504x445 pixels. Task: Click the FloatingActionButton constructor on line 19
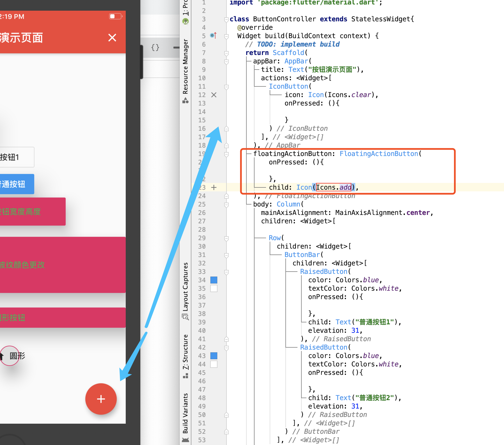click(379, 154)
